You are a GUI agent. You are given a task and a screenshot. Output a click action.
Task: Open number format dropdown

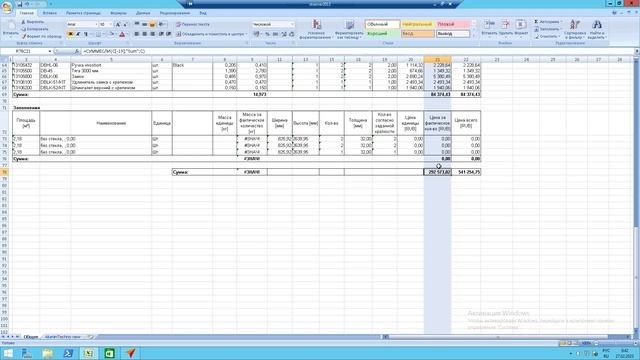click(x=292, y=24)
